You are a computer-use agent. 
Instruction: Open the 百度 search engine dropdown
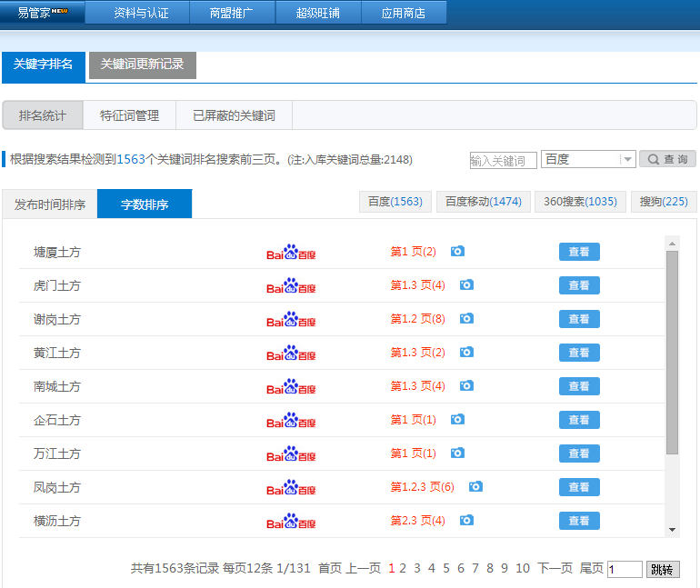click(588, 159)
